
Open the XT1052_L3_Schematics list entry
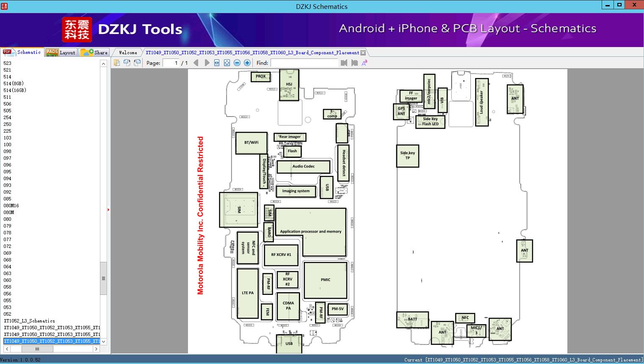pos(29,321)
